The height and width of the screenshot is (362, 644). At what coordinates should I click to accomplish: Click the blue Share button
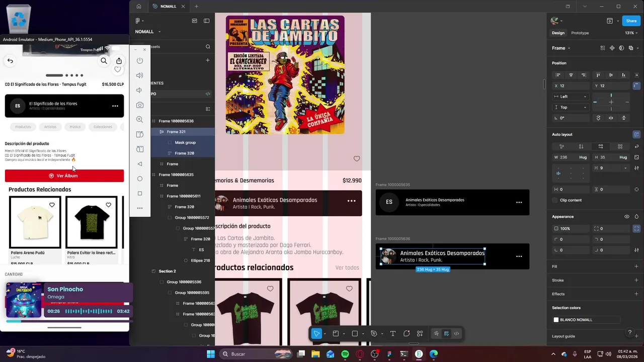click(x=631, y=21)
